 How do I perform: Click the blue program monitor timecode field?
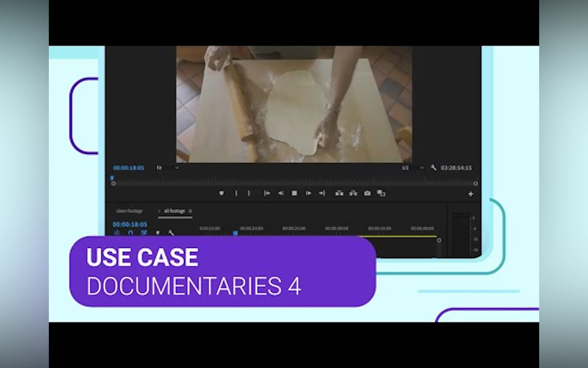pyautogui.click(x=128, y=168)
